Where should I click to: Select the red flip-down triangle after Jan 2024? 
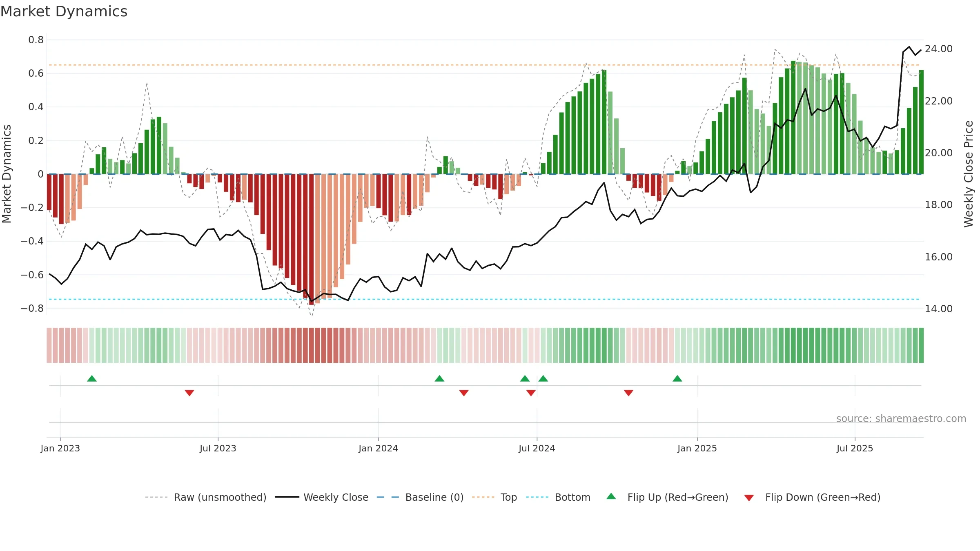point(464,393)
